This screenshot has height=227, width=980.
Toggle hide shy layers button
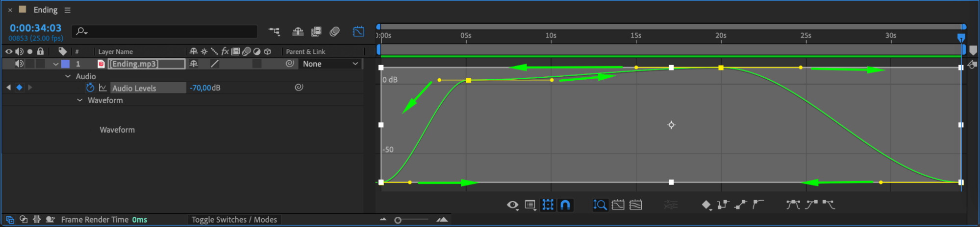coord(298,32)
